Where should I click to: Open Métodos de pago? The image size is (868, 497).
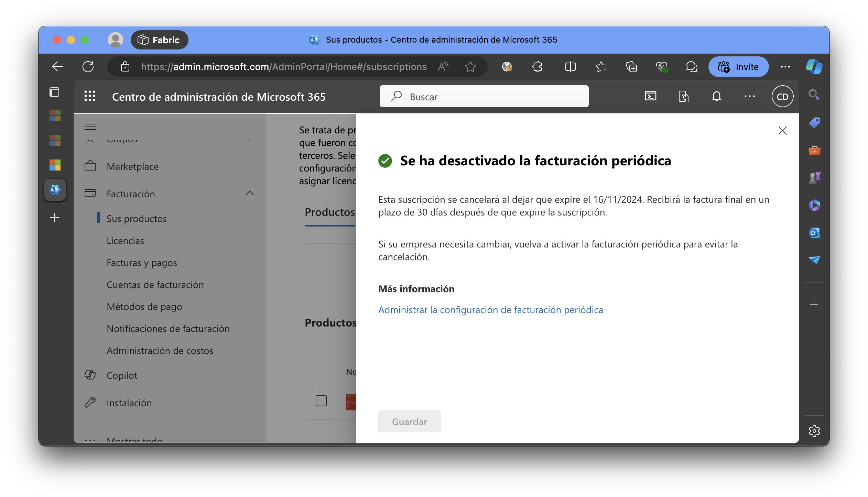tap(144, 307)
